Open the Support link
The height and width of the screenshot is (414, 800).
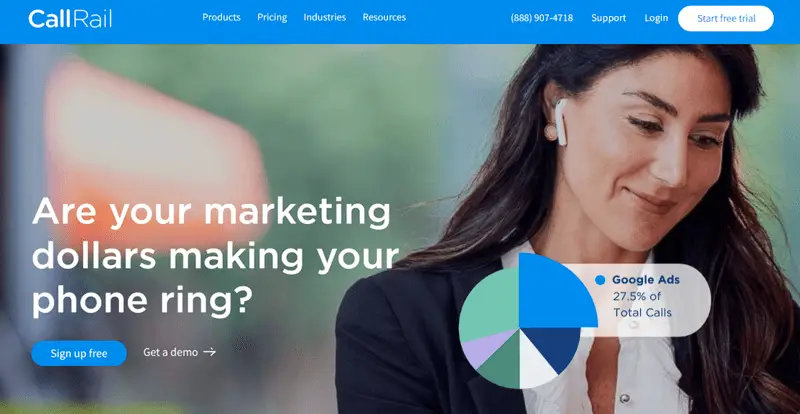pyautogui.click(x=609, y=18)
